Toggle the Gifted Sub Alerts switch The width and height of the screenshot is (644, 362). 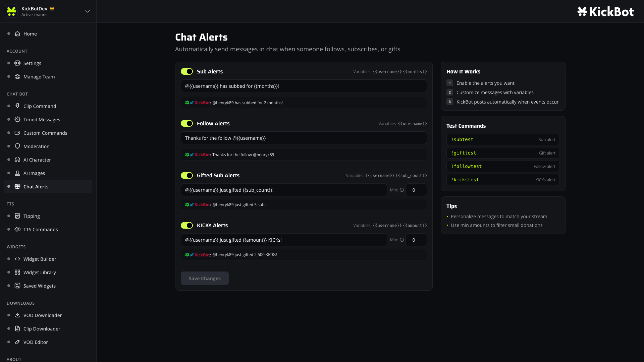point(187,175)
